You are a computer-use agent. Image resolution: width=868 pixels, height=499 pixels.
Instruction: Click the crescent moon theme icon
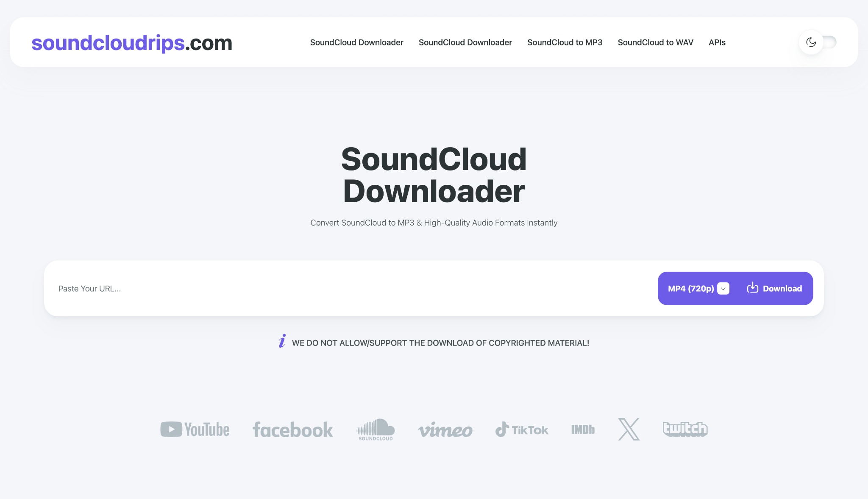click(x=811, y=42)
